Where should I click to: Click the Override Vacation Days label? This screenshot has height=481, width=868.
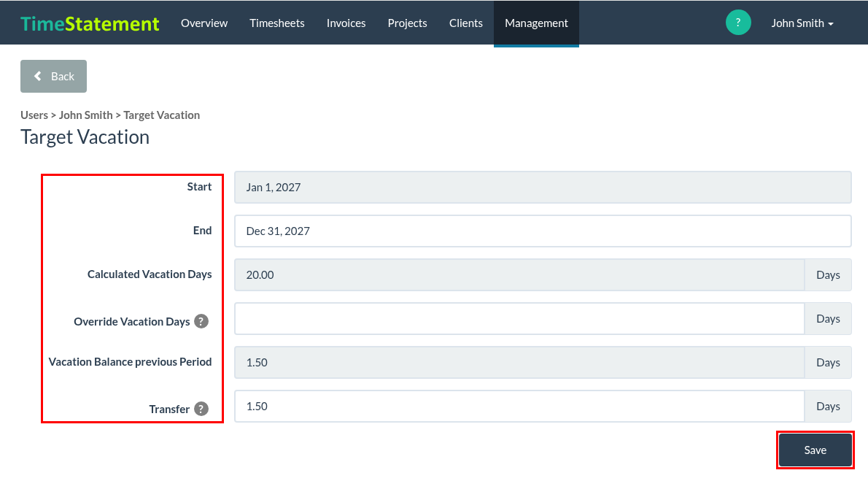point(132,322)
